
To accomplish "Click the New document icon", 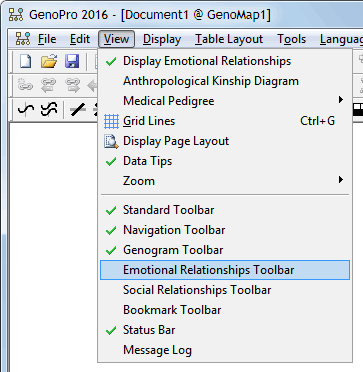I will [x=26, y=62].
